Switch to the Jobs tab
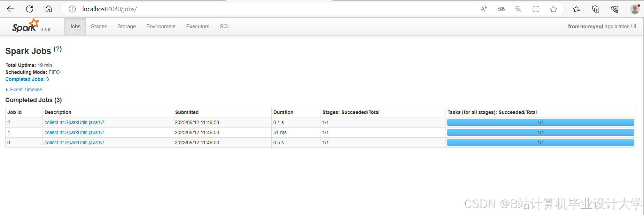 point(75,26)
